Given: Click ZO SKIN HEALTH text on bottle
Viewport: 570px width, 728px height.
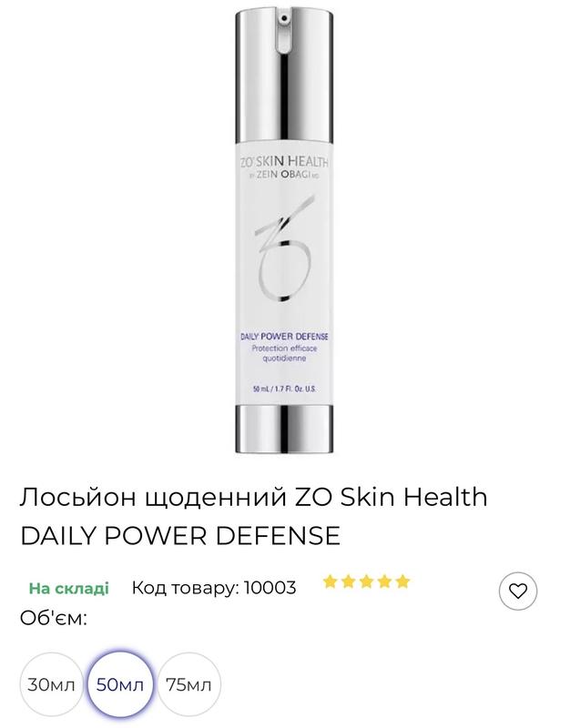Looking at the screenshot, I should [284, 162].
